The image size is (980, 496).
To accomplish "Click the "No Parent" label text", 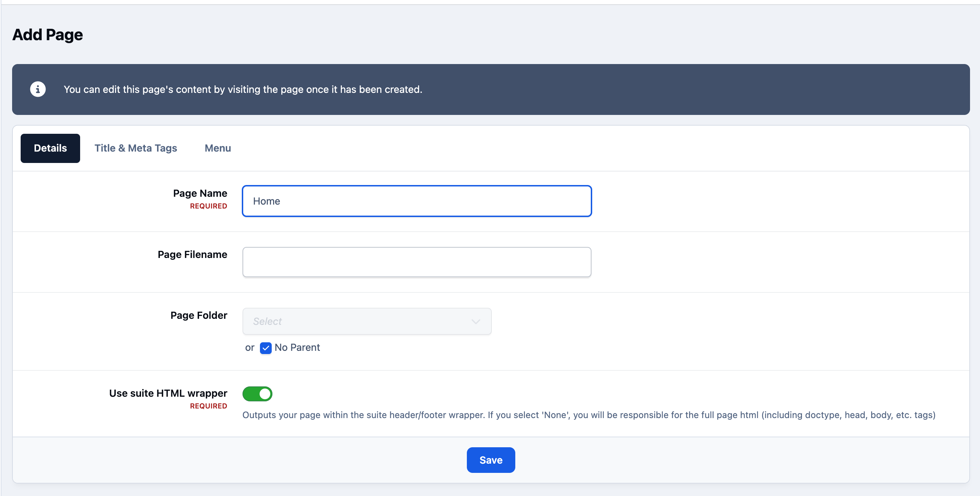I will point(297,347).
